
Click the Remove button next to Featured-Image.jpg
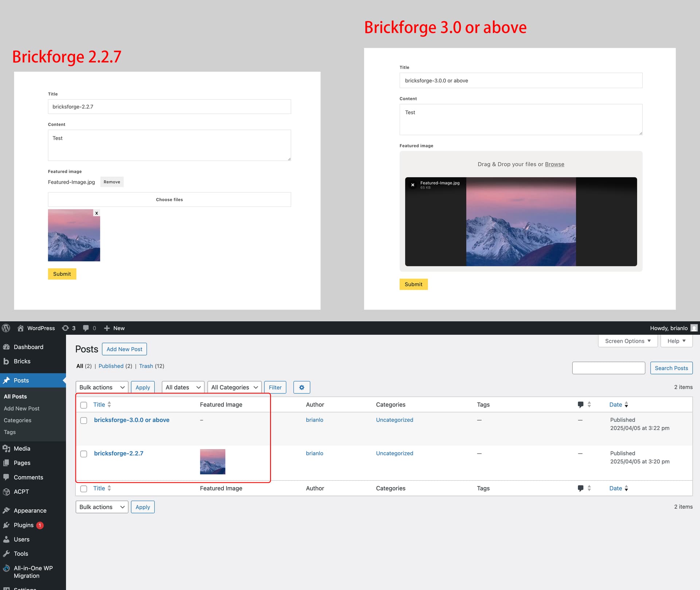pos(112,182)
